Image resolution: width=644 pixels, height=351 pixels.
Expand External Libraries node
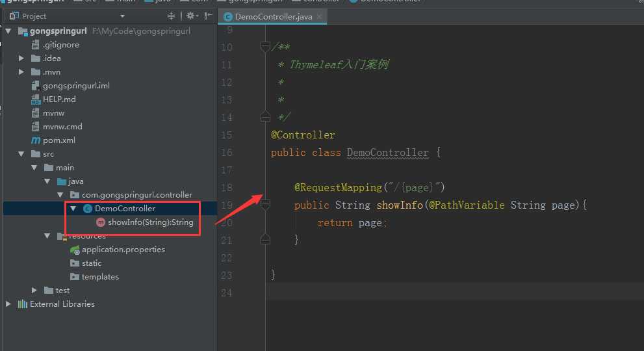click(8, 304)
